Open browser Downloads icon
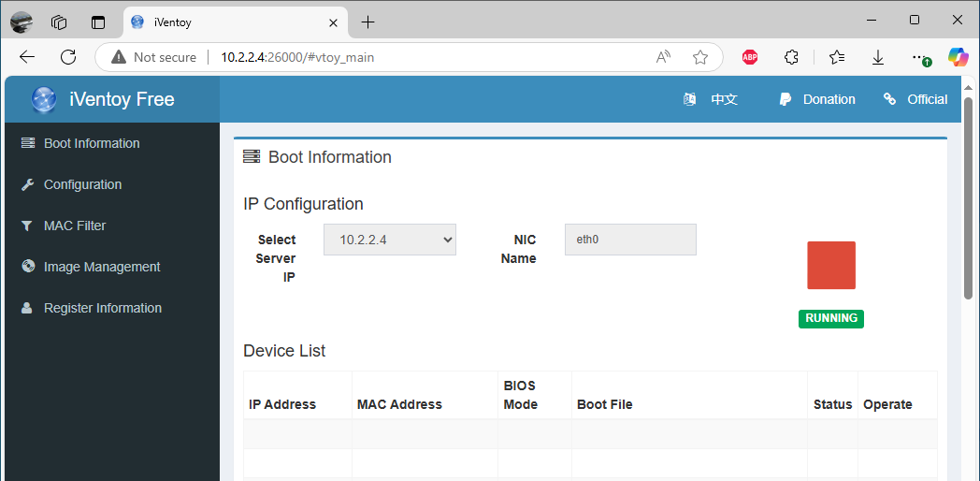Viewport: 980px width, 481px height. point(878,57)
